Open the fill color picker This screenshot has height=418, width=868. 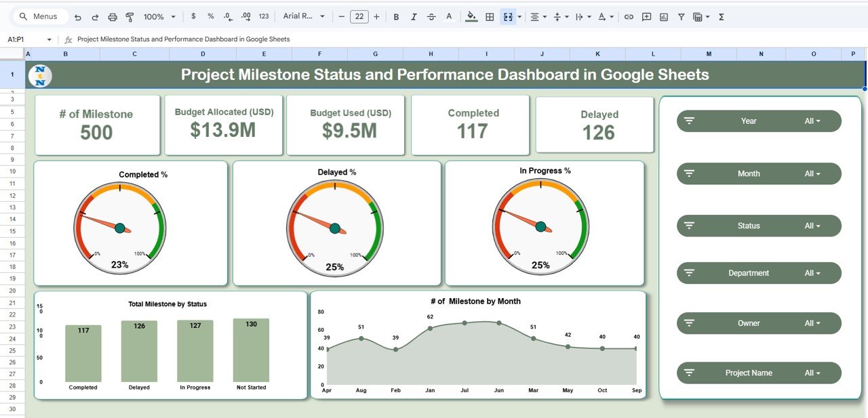coord(471,16)
